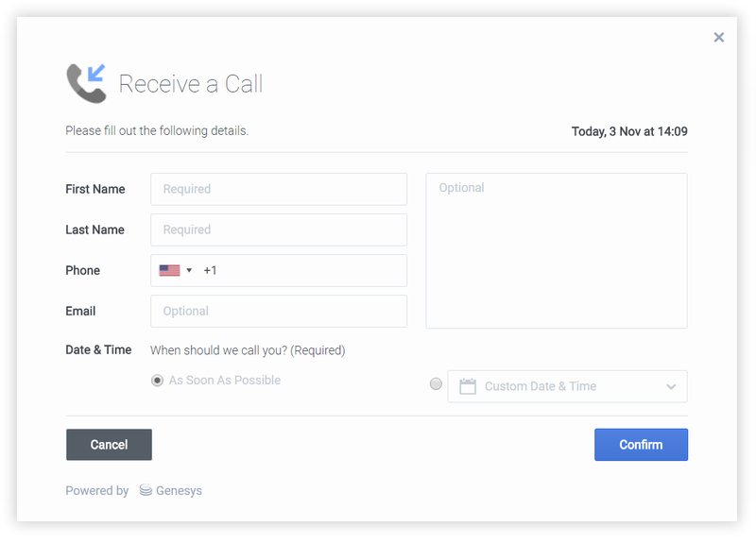756x543 pixels.
Task: Select the As Soon As Possible option
Action: coord(157,381)
